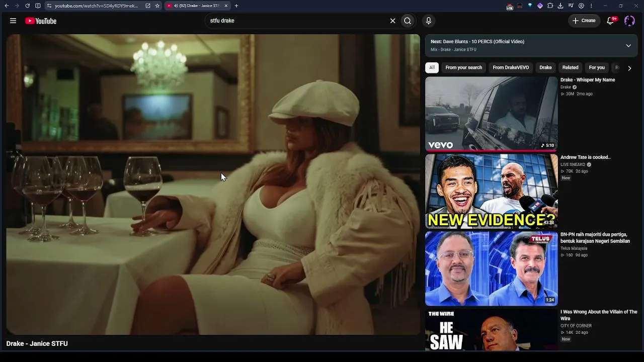Screen dimensions: 644x362
Task: Click the '30M 2mo ago' view count text
Action: tap(577, 94)
